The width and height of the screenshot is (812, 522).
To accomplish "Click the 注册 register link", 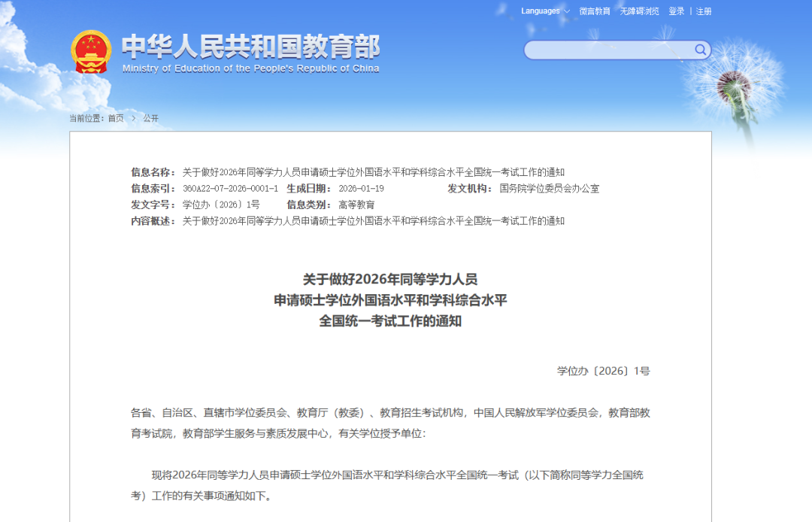I will (704, 11).
